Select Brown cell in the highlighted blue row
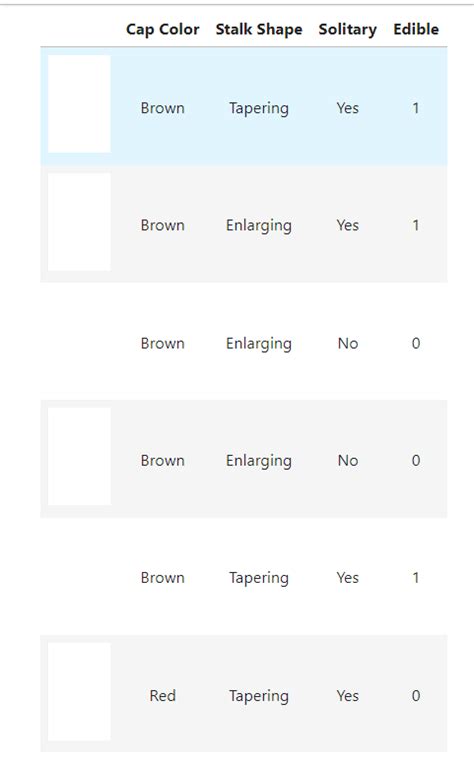Screen dimensions: 474x764 coord(162,108)
